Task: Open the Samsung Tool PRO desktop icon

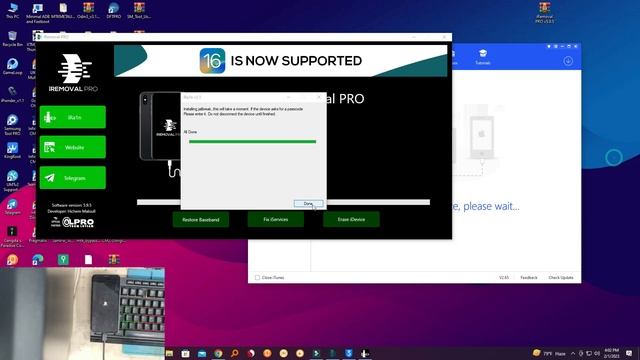Action: 12,124
